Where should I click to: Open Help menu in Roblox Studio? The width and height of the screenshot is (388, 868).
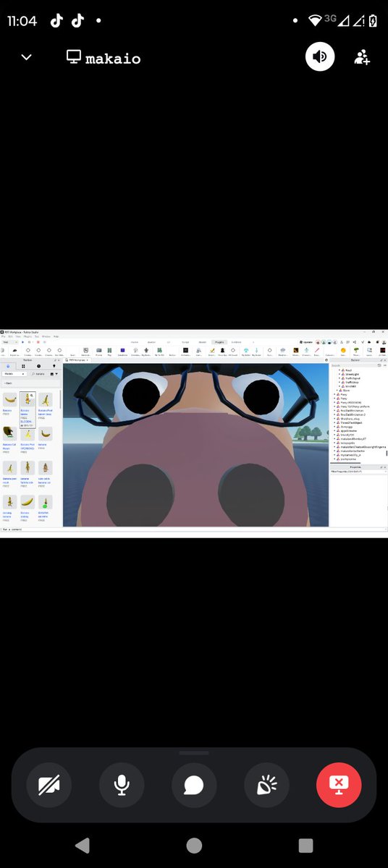[56, 336]
